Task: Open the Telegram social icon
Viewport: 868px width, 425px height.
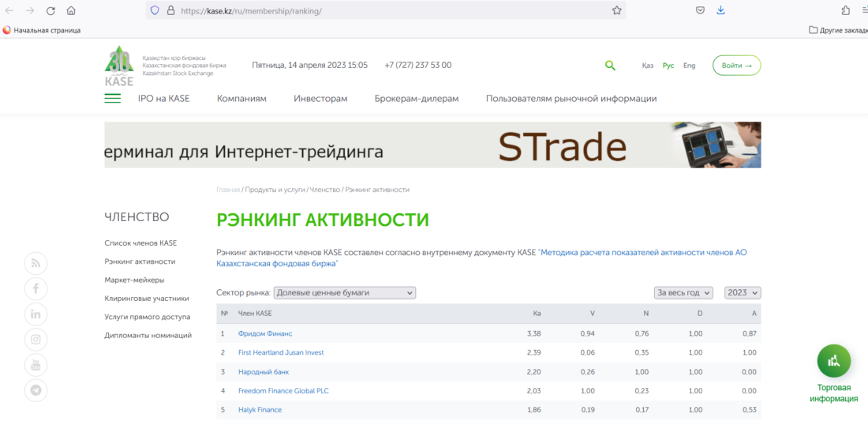Action: point(36,390)
